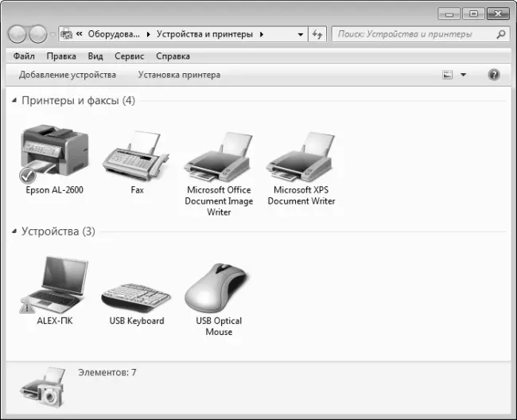Click the refresh arrows button
Image resolution: width=517 pixels, height=420 pixels.
tap(317, 34)
